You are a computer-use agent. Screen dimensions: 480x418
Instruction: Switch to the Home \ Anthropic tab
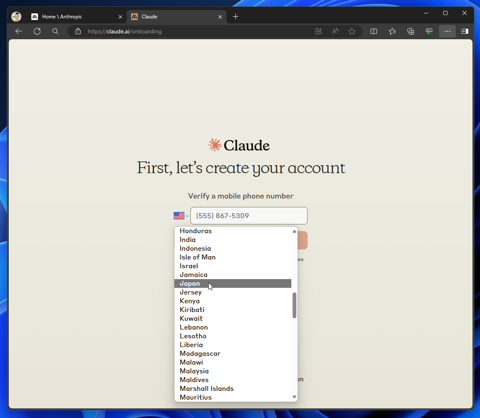click(76, 17)
